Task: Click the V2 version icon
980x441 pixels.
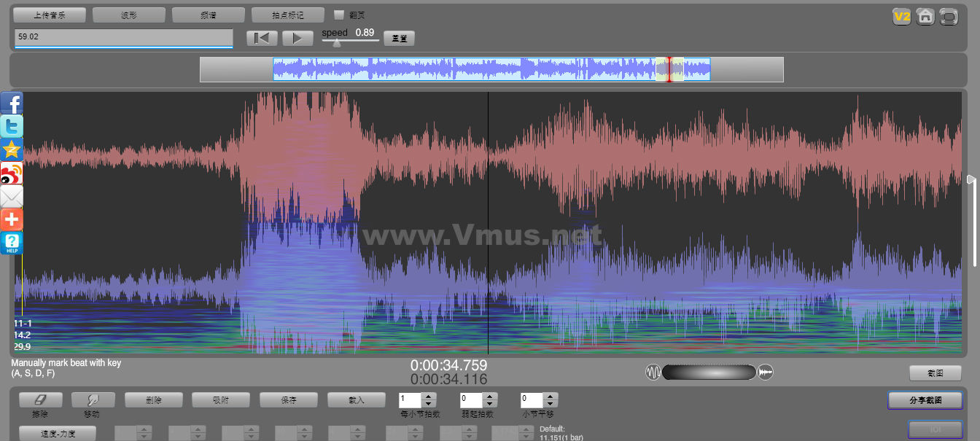Action: pos(902,16)
